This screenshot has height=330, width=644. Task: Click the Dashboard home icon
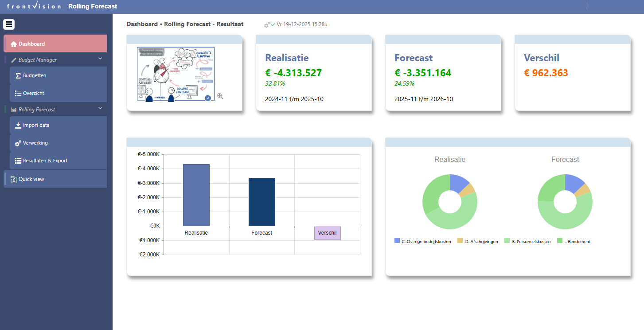coord(14,44)
